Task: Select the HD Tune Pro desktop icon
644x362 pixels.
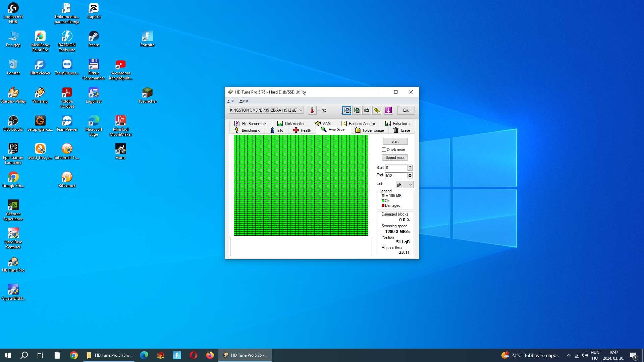Action: click(x=13, y=264)
